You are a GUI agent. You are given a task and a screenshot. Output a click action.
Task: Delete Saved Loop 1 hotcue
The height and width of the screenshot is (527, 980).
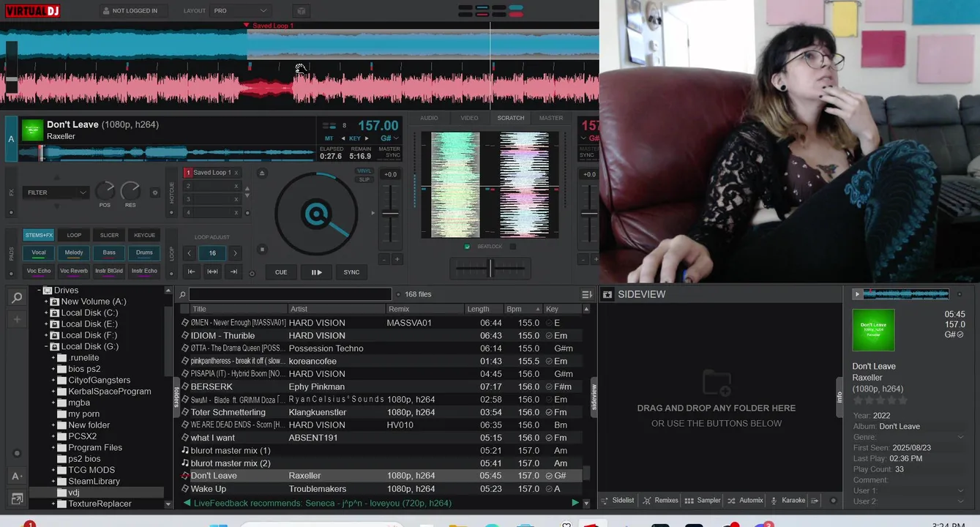point(236,173)
